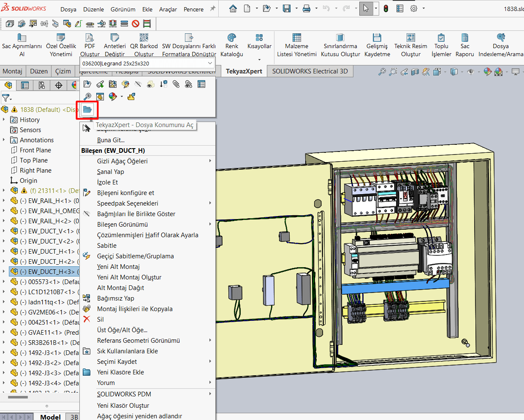The height and width of the screenshot is (420, 524).
Task: Switch to the TekyazXpert tab
Action: (244, 71)
